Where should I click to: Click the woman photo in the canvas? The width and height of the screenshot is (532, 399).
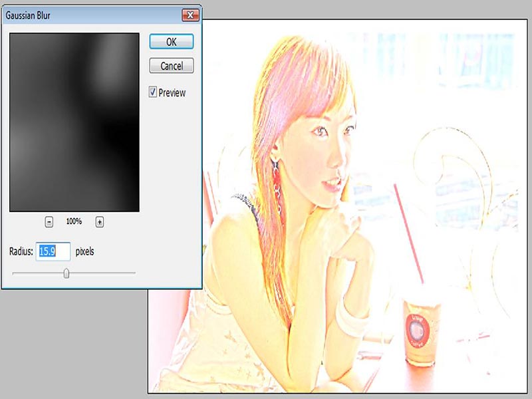tap(338, 206)
